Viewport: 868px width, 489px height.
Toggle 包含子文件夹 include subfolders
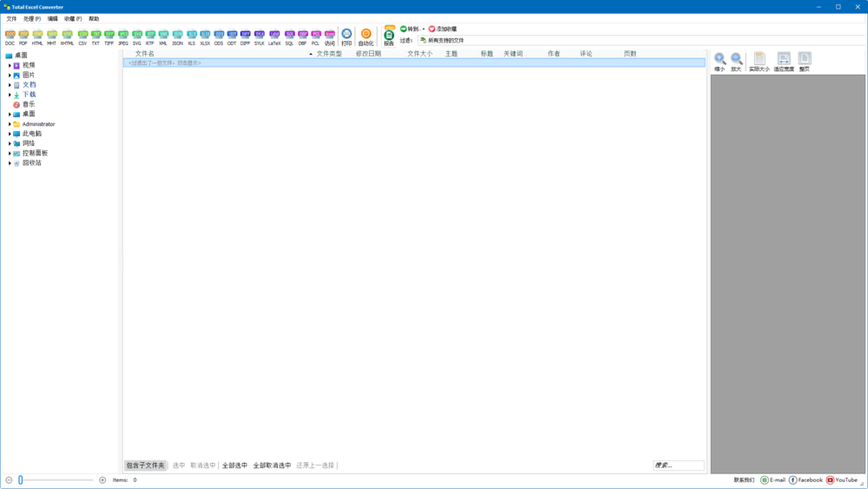[x=146, y=466]
